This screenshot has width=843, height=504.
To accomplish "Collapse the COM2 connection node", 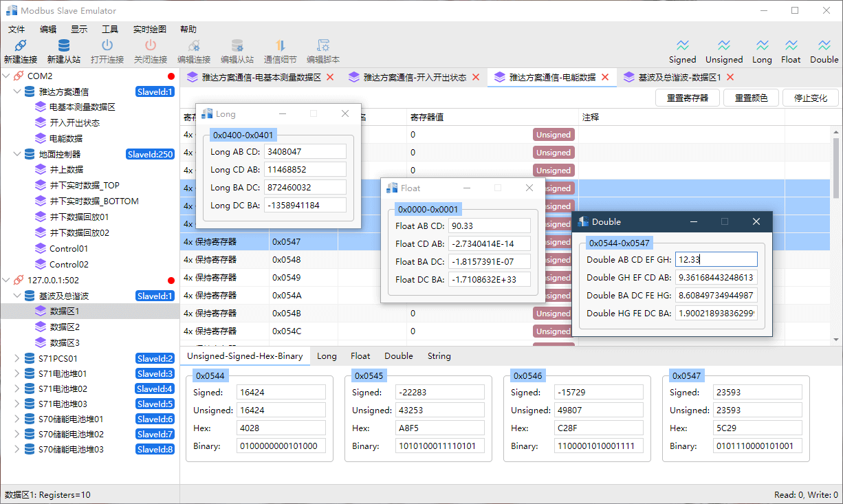I will 7,76.
